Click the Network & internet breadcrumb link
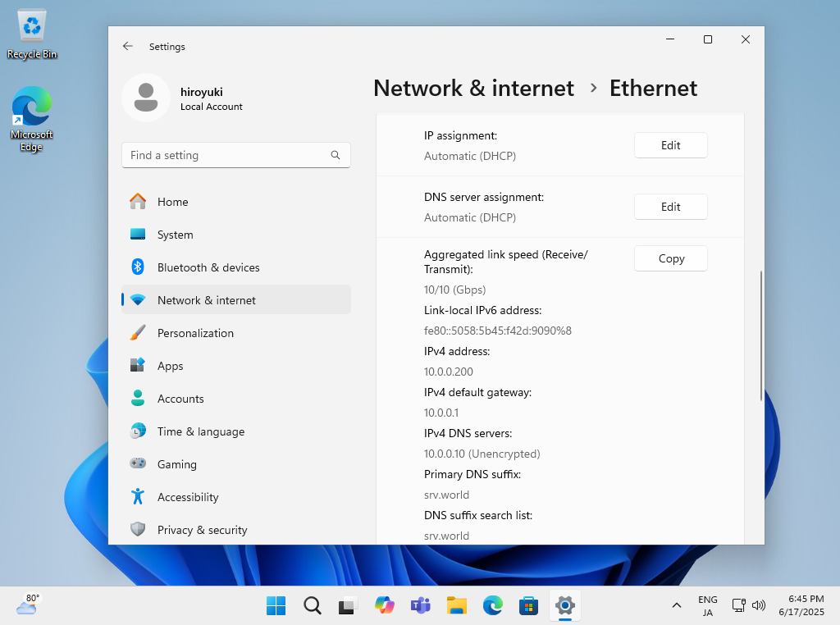 coord(473,88)
